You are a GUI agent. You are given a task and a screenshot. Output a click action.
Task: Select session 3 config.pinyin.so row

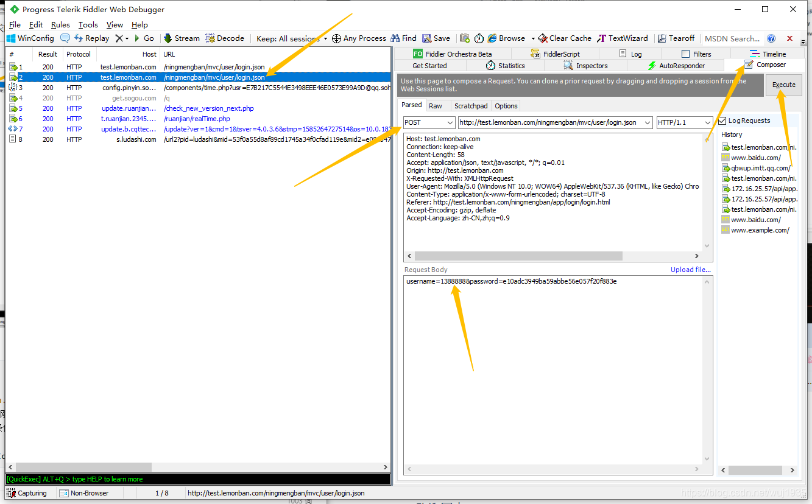click(198, 88)
